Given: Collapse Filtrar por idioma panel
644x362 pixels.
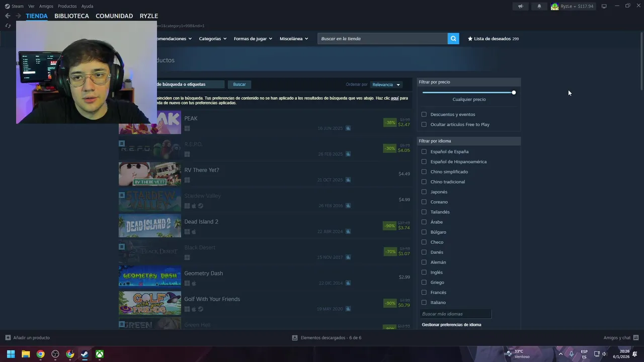Looking at the screenshot, I should point(469,141).
